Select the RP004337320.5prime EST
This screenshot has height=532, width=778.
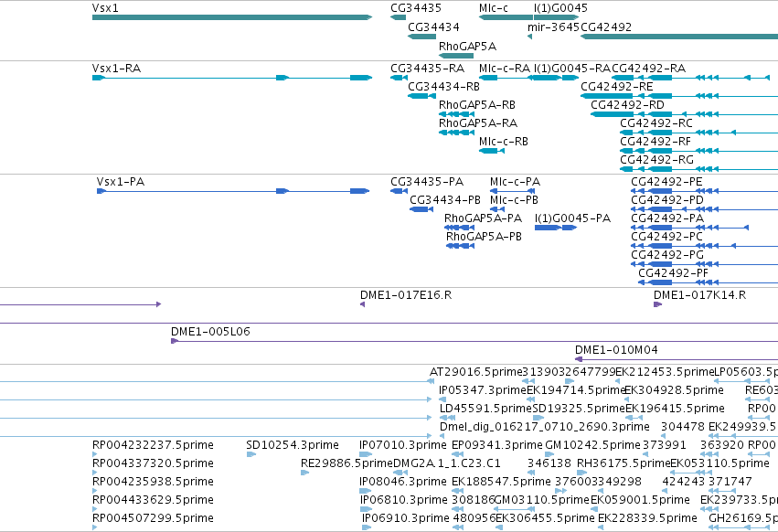coord(94,473)
